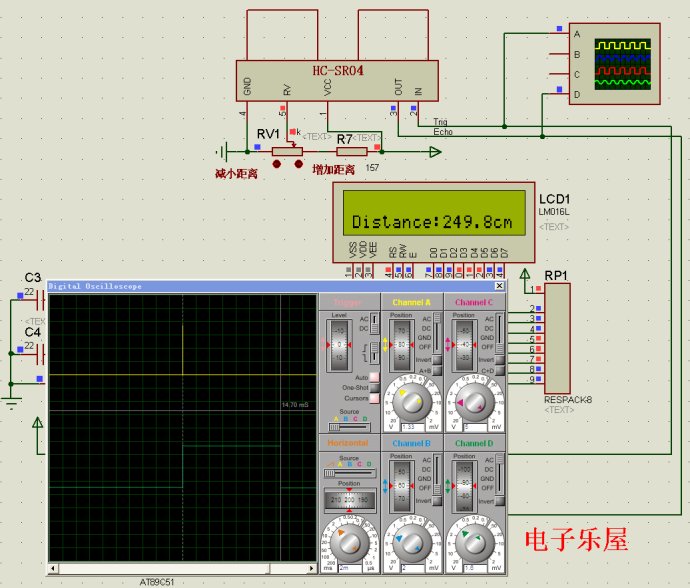The image size is (690, 588).
Task: Click the Echo wire label
Action: [x=443, y=132]
